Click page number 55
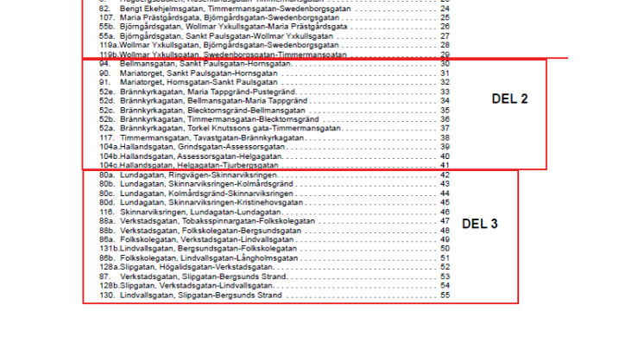The image size is (644, 362). click(x=445, y=295)
